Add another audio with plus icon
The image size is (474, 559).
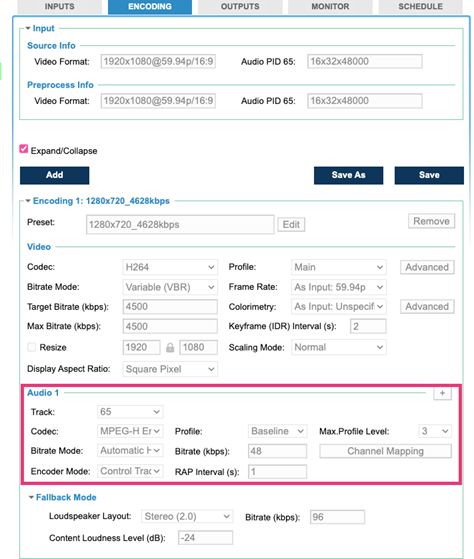[x=442, y=393]
